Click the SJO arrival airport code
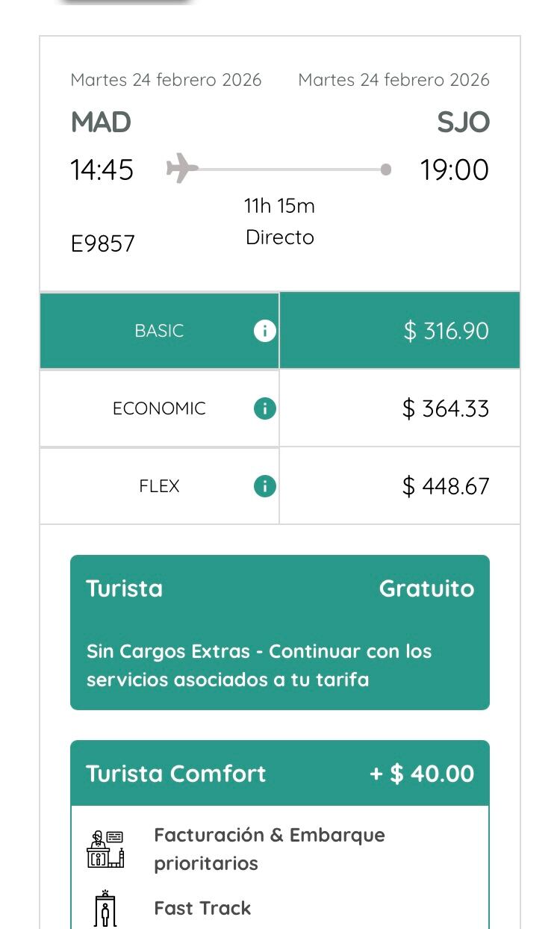Screen dimensions: 560x929 [x=463, y=122]
